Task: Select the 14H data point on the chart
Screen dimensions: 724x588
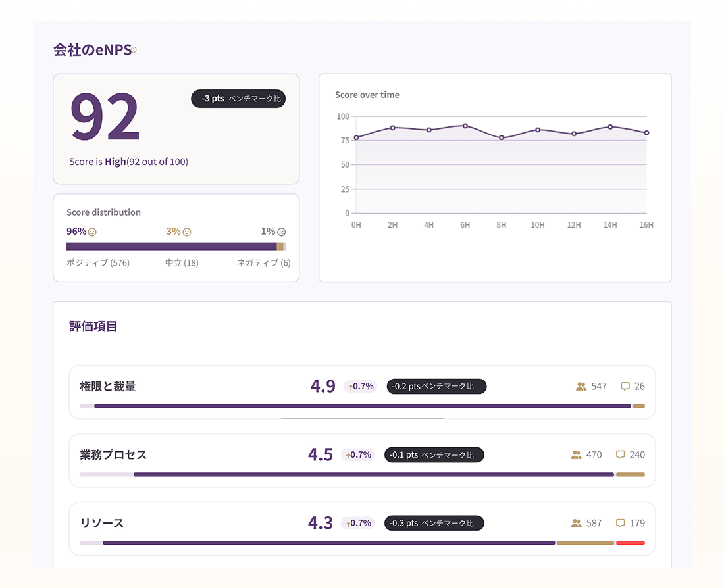Action: (610, 126)
